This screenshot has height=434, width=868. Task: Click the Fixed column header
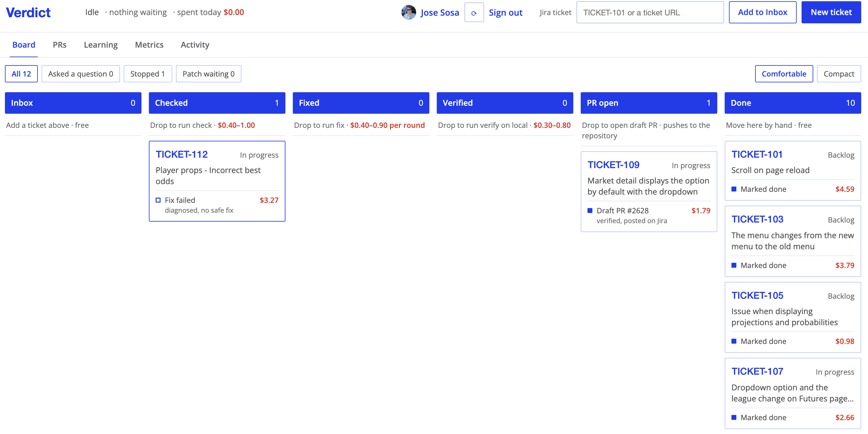pyautogui.click(x=361, y=103)
